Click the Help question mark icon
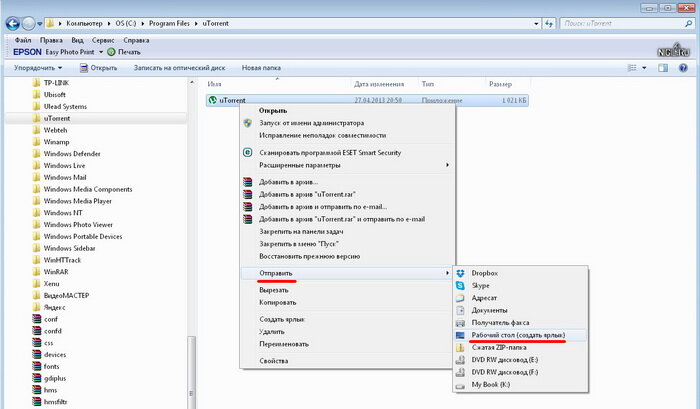700x409 pixels. [683, 68]
